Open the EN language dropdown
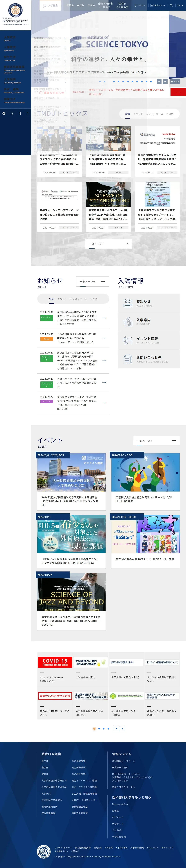 coord(180,5)
